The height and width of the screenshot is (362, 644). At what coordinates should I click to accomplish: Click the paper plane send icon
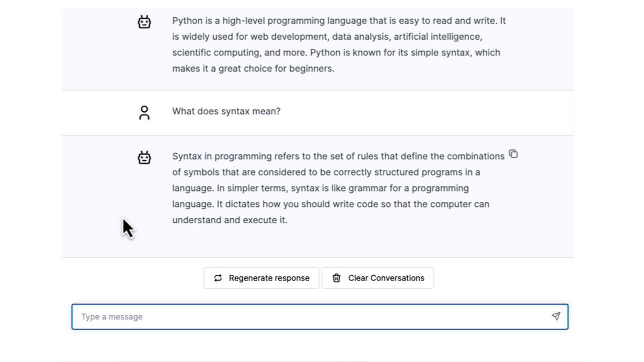tap(556, 316)
